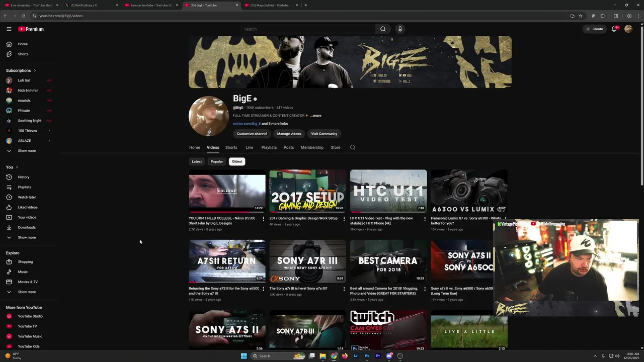Select the Popular sort chip
The image size is (644, 362).
[x=217, y=161]
